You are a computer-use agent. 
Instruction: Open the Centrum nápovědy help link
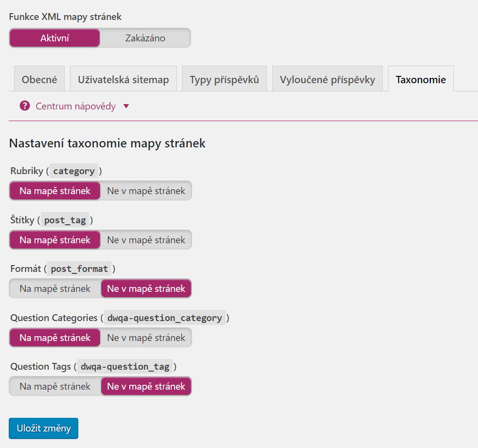[75, 106]
